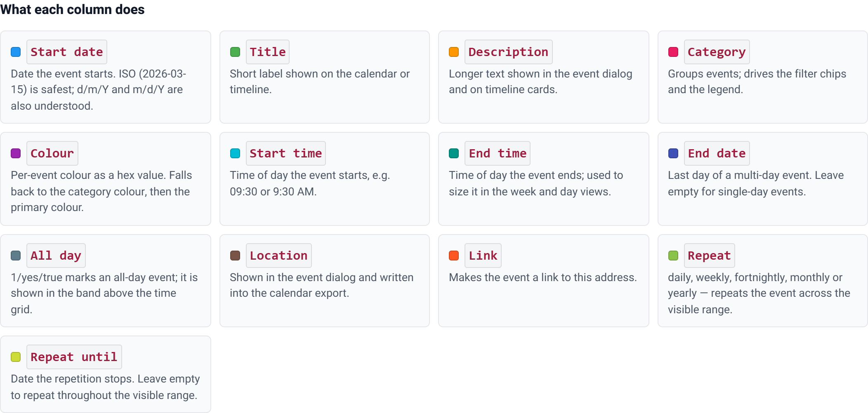This screenshot has height=413, width=868.
Task: Select the lime swatch beside Repeat until
Action: (x=16, y=357)
